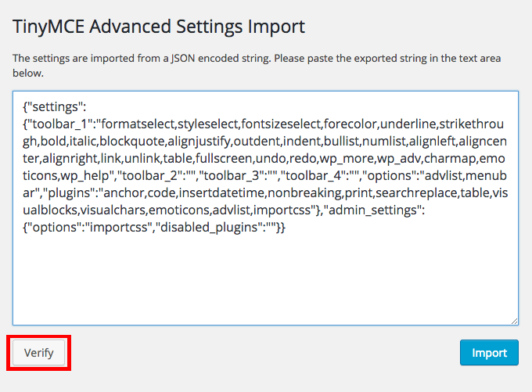This screenshot has width=532, height=392.
Task: Place cursor on "plugins" key in the JSON
Action: tap(69, 192)
